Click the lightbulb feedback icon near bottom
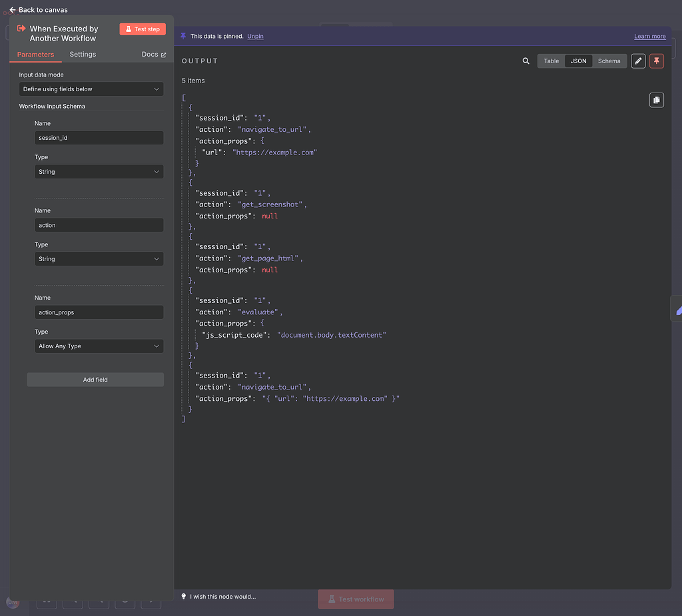Image resolution: width=682 pixels, height=616 pixels. (183, 597)
